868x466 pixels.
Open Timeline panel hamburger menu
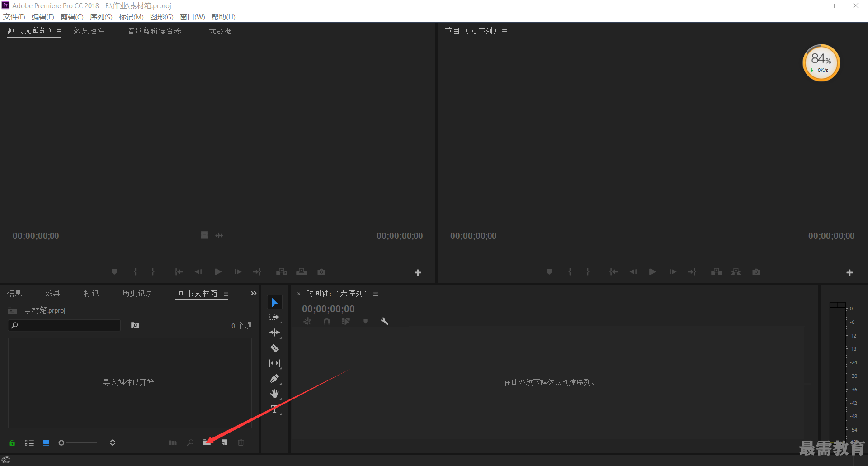tap(376, 294)
